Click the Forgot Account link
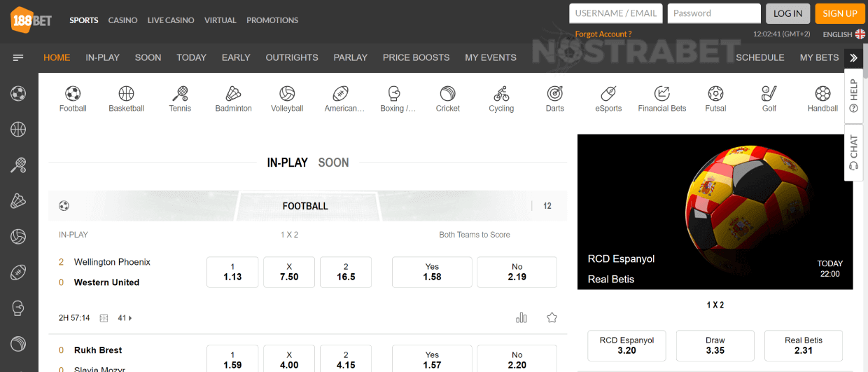868x372 pixels. 603,34
